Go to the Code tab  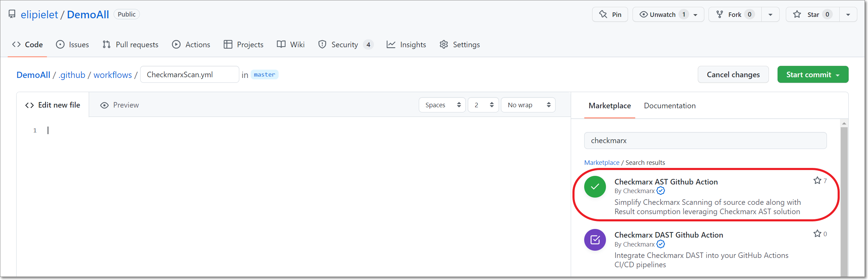(27, 44)
